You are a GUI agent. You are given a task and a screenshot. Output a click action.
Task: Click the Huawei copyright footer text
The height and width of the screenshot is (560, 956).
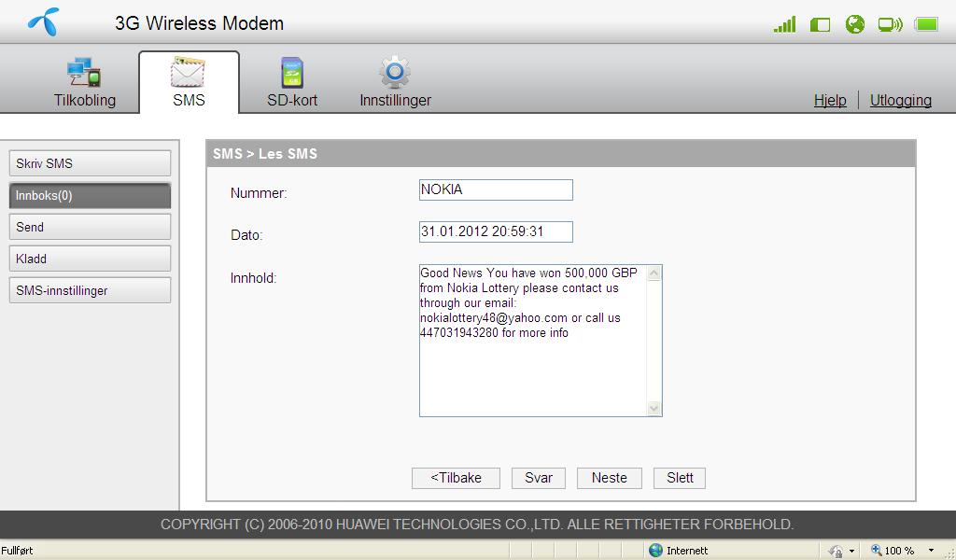tap(477, 524)
